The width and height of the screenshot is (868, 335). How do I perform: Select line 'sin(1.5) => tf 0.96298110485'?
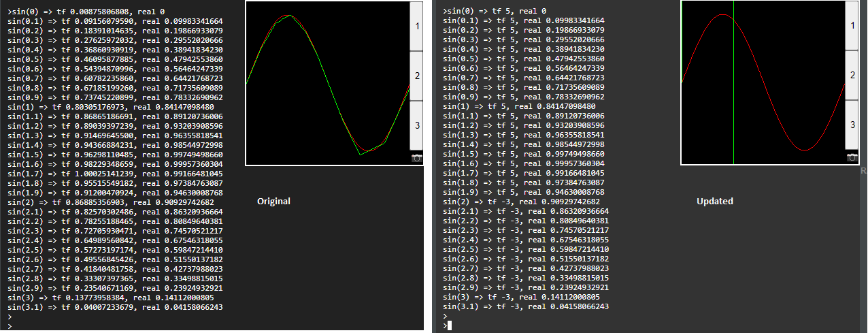116,155
